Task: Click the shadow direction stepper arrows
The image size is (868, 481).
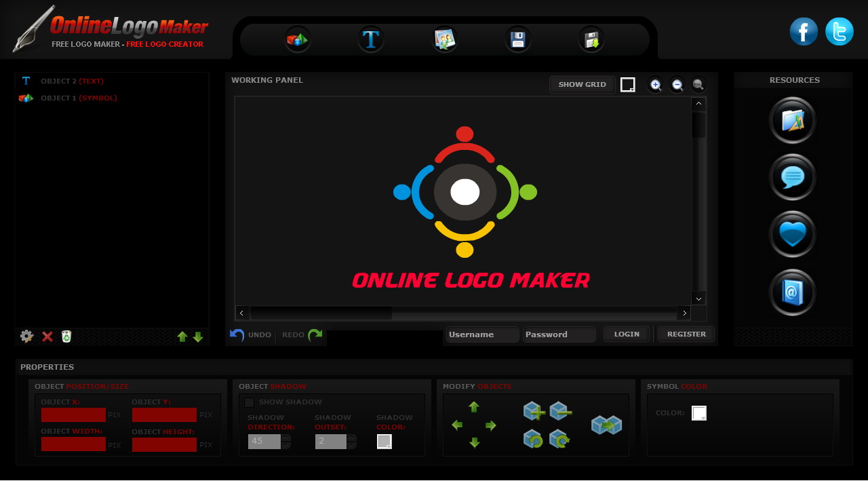Action: coord(286,442)
